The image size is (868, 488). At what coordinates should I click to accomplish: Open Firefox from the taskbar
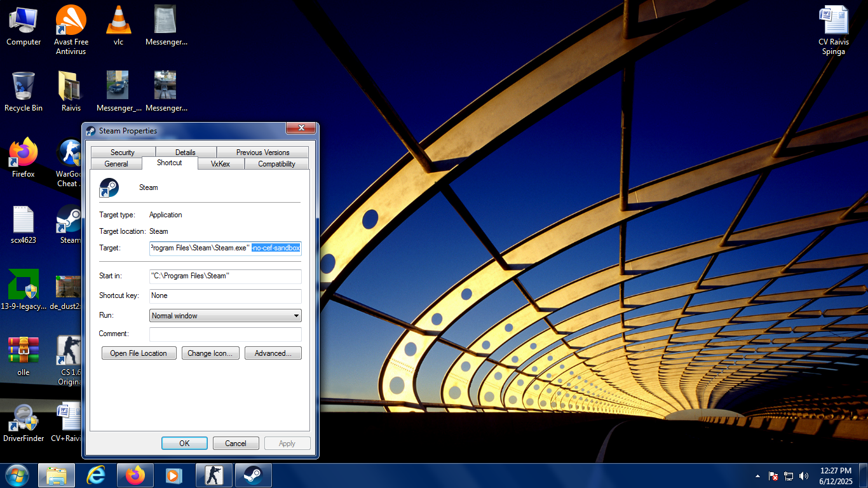(135, 475)
